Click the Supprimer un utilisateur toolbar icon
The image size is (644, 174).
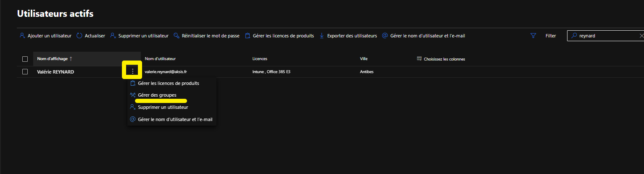pyautogui.click(x=113, y=36)
